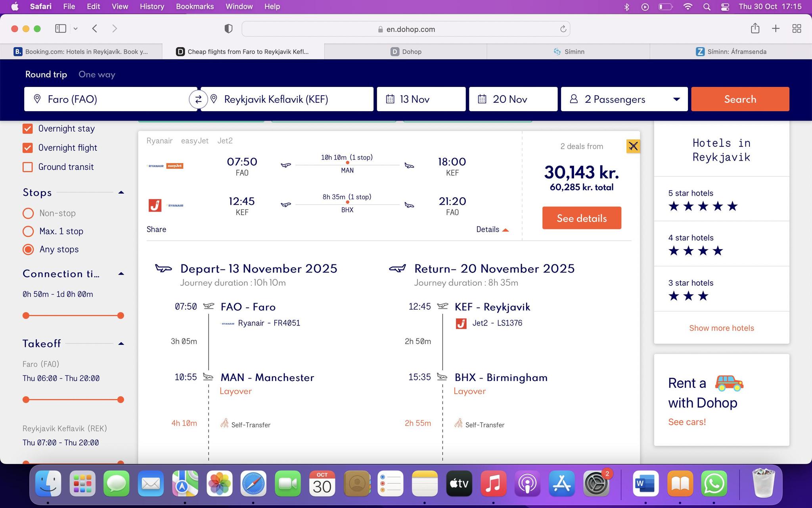Select the Any stops radio option
This screenshot has height=508, width=812.
click(28, 249)
